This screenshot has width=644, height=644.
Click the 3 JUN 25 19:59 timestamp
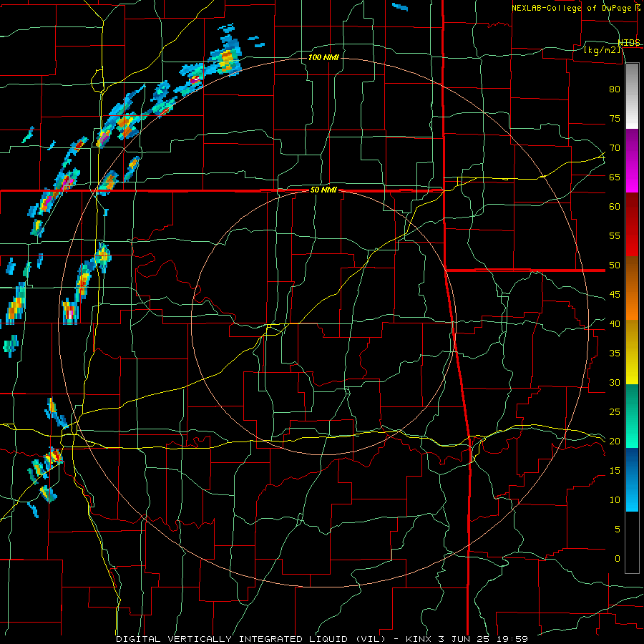click(x=484, y=639)
